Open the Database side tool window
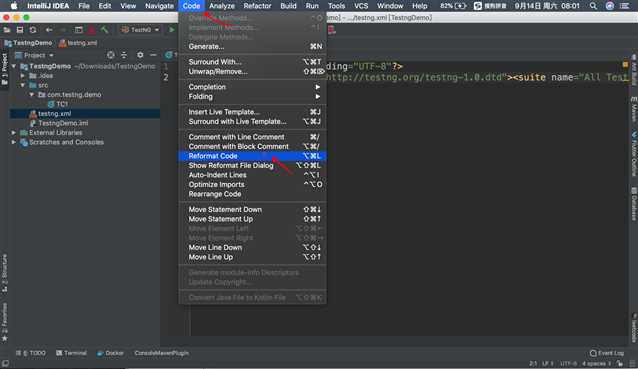This screenshot has width=638, height=369. click(634, 203)
